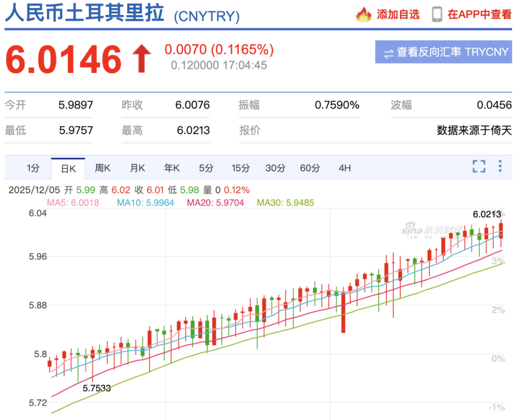The width and height of the screenshot is (519, 420).
Task: Switch to the 年K chart tab
Action: click(x=172, y=168)
